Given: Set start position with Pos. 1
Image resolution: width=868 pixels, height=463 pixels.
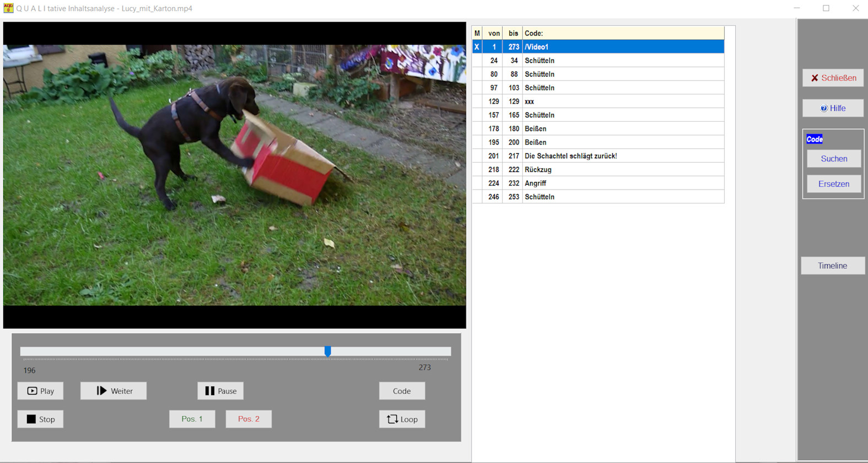Looking at the screenshot, I should pyautogui.click(x=192, y=419).
